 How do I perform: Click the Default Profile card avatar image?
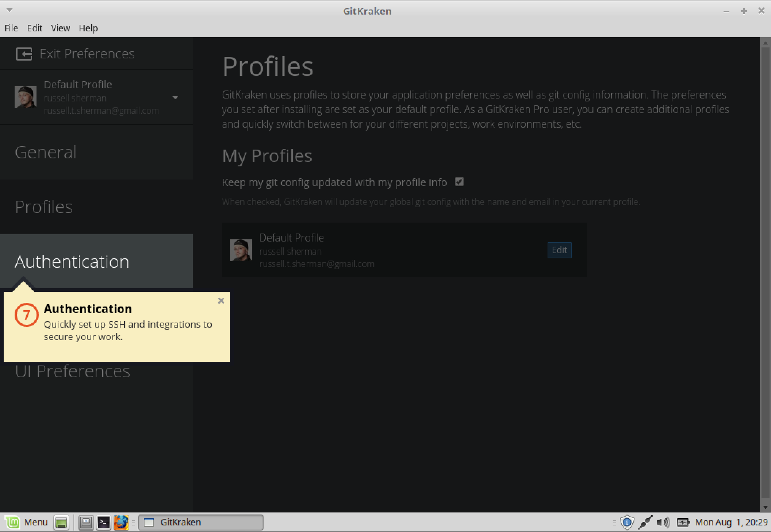pyautogui.click(x=241, y=250)
